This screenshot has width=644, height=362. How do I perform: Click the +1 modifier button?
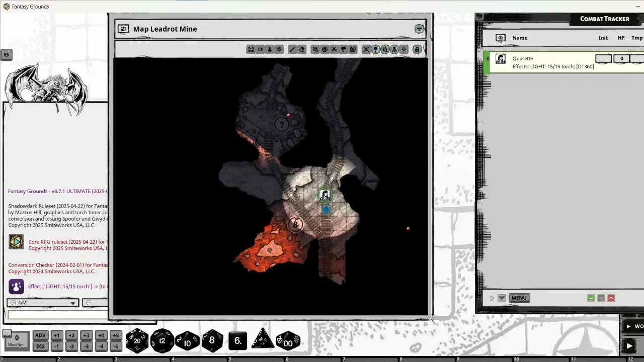click(57, 335)
